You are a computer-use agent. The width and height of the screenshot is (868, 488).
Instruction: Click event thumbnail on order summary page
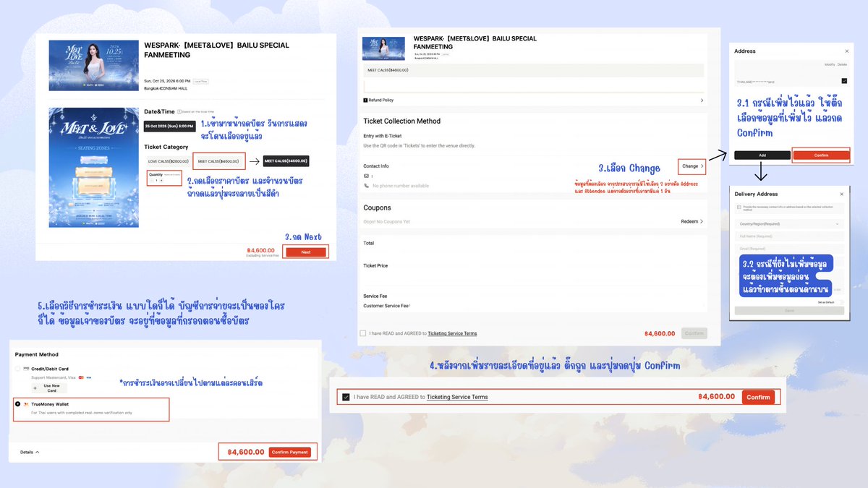pyautogui.click(x=384, y=48)
